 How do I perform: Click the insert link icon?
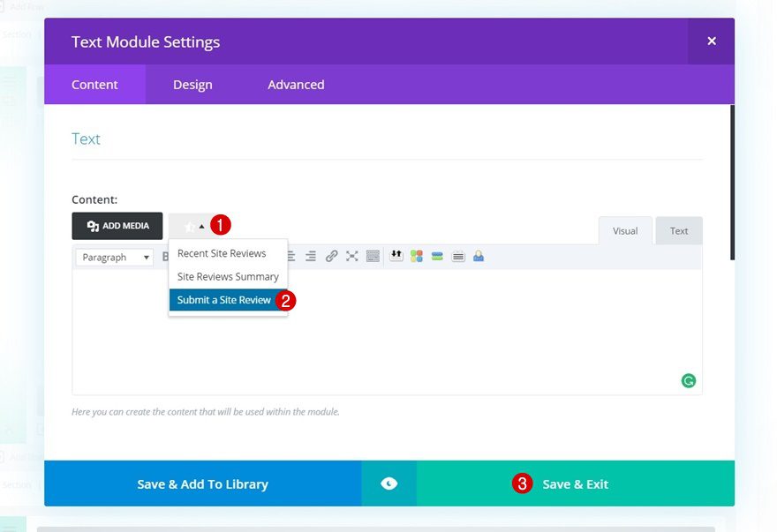(x=331, y=257)
